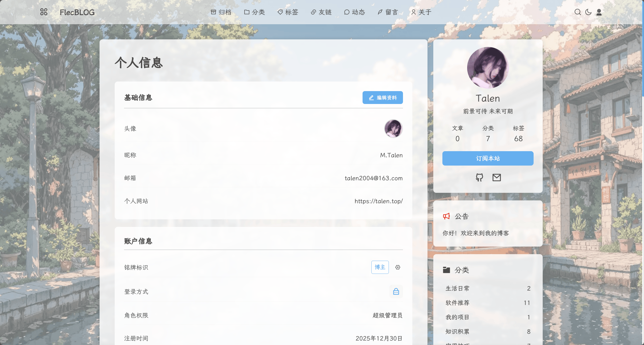This screenshot has width=644, height=345.
Task: Open the GitHub icon under the subscribe button
Action: [x=479, y=177]
